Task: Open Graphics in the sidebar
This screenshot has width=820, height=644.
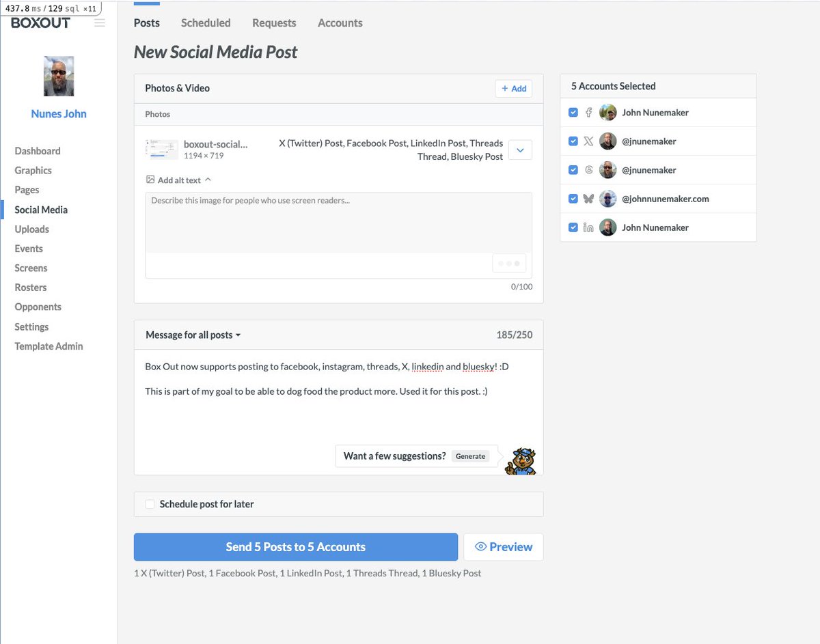Action: [33, 171]
